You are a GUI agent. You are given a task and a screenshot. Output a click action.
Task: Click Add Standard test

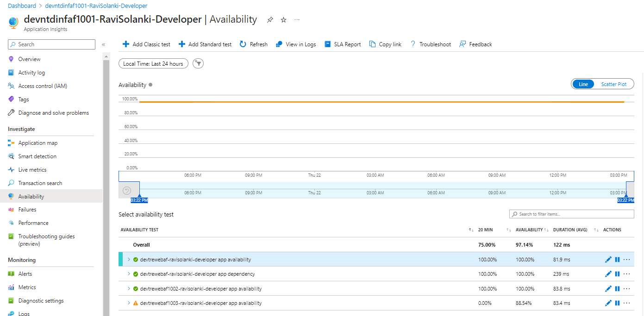205,44
